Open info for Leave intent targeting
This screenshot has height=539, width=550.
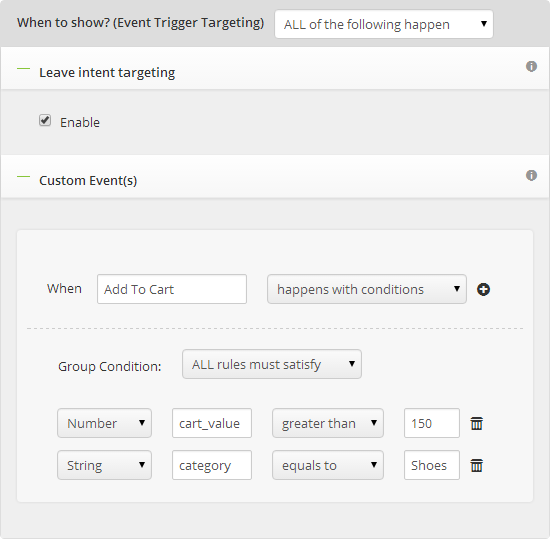pyautogui.click(x=531, y=66)
